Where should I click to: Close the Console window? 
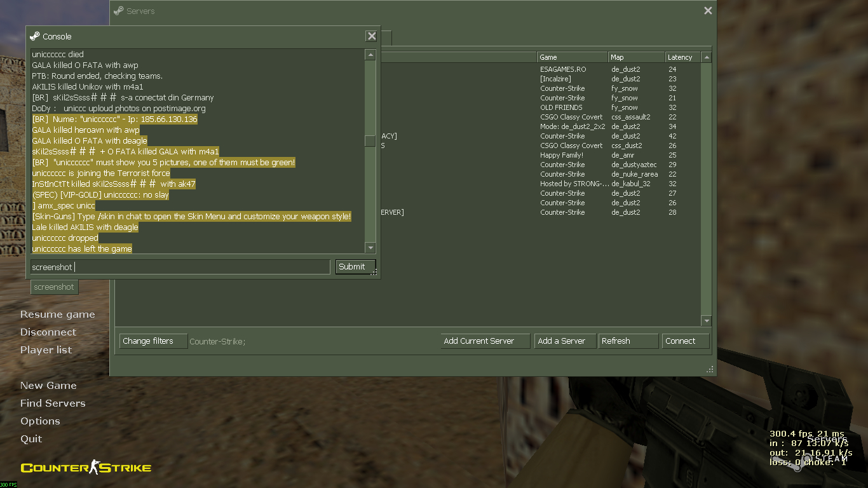[371, 36]
